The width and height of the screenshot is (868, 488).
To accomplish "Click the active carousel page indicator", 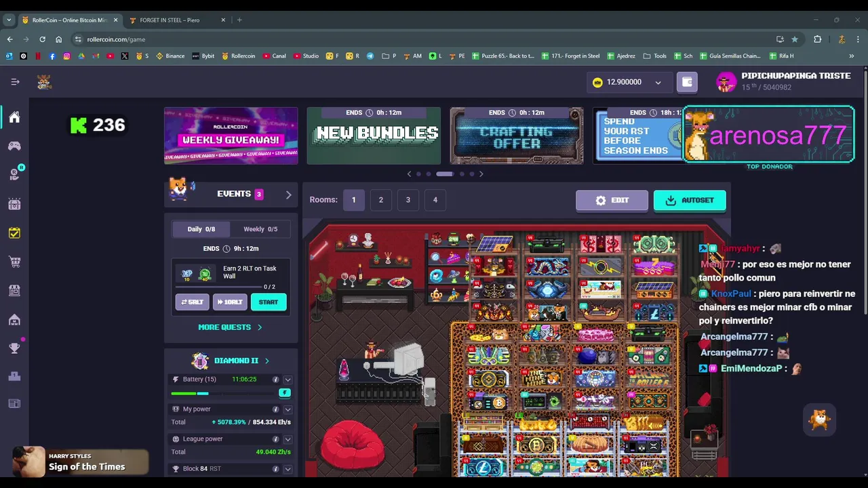I will click(444, 174).
